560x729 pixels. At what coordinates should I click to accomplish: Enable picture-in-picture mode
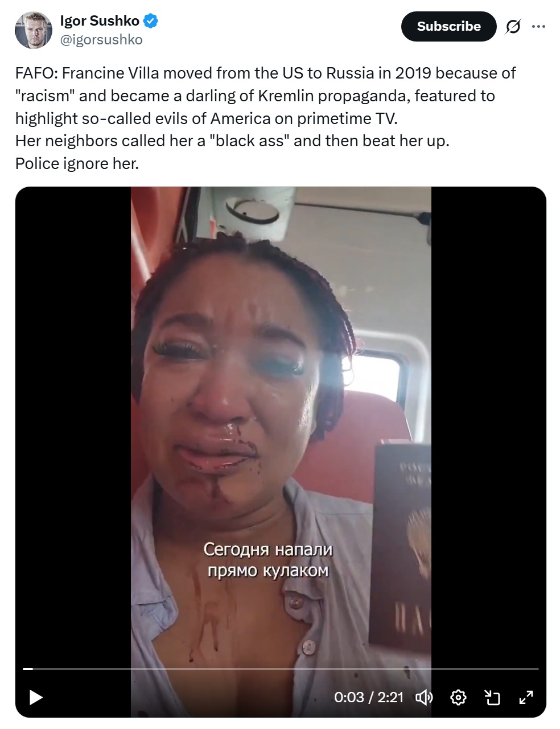(x=492, y=697)
